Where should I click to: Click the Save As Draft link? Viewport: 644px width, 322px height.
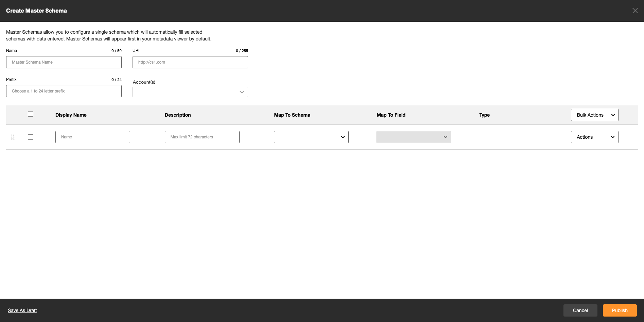tap(22, 310)
